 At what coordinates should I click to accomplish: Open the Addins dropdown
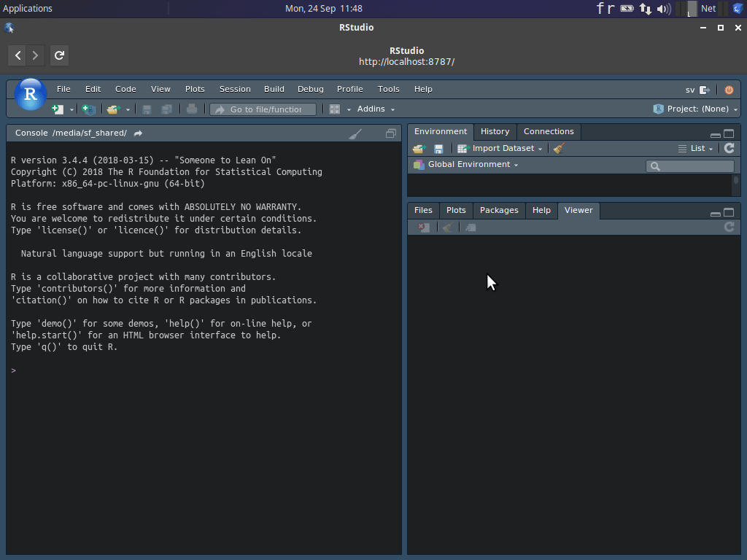376,109
